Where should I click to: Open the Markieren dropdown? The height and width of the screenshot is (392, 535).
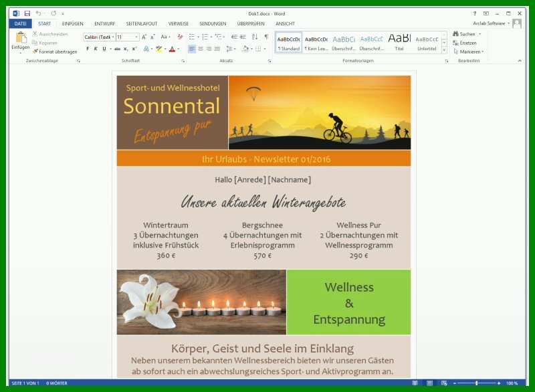tap(468, 52)
